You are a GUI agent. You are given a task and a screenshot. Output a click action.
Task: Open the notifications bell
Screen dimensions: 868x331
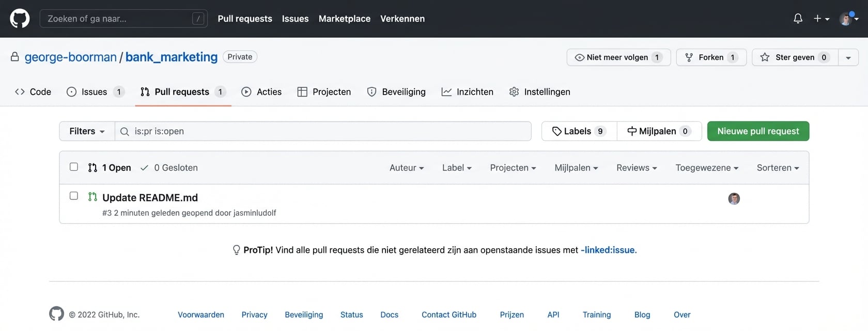(798, 19)
